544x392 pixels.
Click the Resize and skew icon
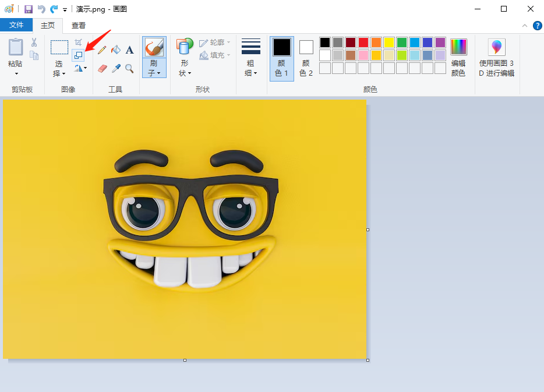78,55
